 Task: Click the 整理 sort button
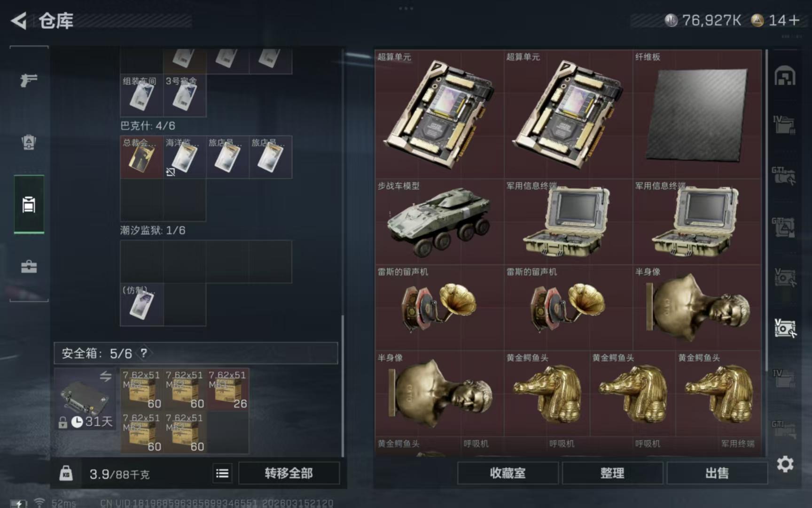(612, 473)
